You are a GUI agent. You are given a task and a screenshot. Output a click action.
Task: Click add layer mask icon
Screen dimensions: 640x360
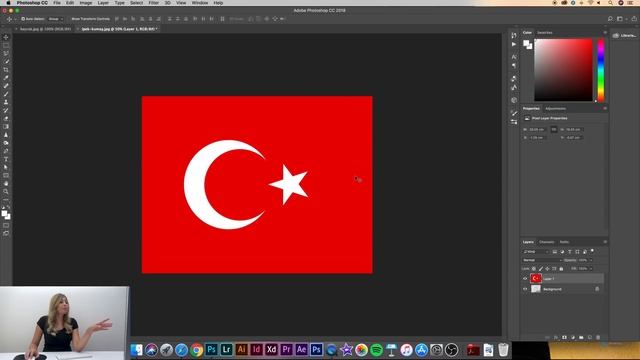pos(564,338)
